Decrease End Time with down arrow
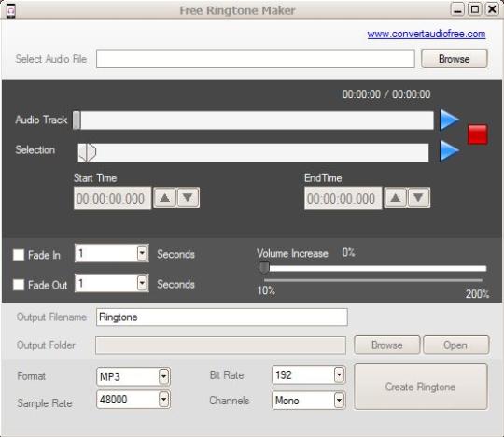The width and height of the screenshot is (504, 437). [418, 198]
